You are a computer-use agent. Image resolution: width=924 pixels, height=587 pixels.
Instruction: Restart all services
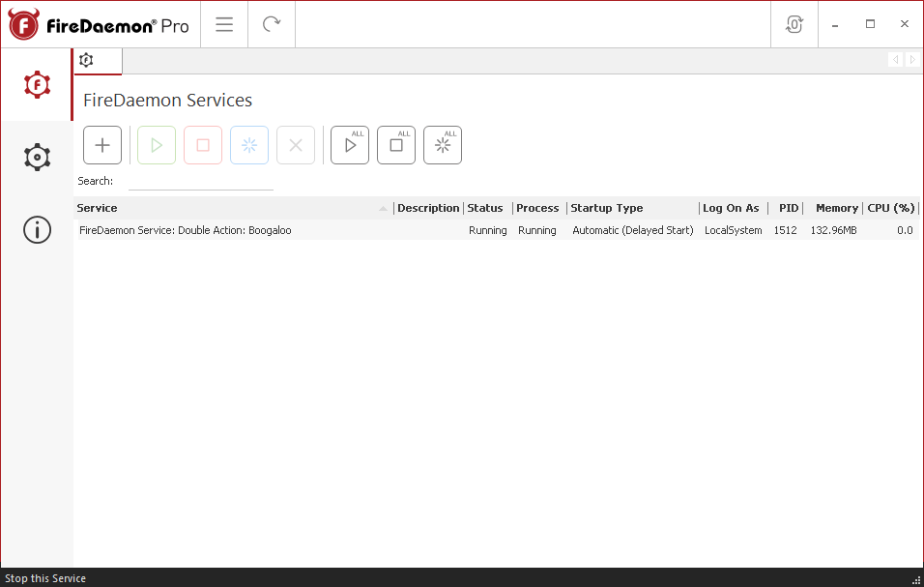443,145
